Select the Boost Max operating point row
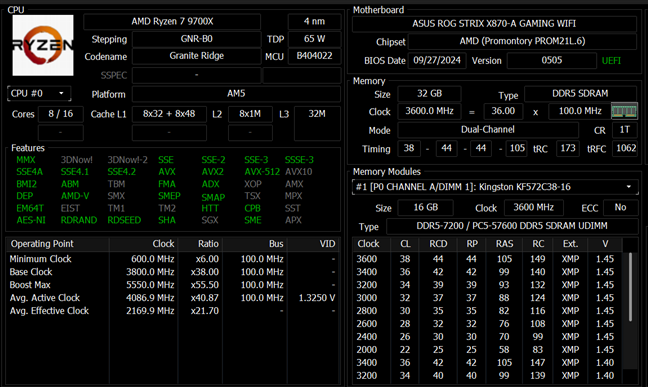The width and height of the screenshot is (648, 387). pyautogui.click(x=173, y=285)
